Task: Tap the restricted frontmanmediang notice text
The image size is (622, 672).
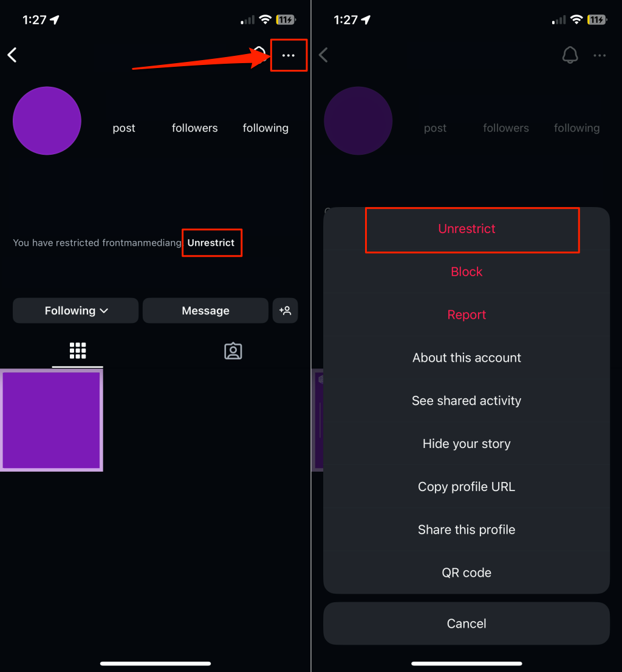Action: pos(97,243)
